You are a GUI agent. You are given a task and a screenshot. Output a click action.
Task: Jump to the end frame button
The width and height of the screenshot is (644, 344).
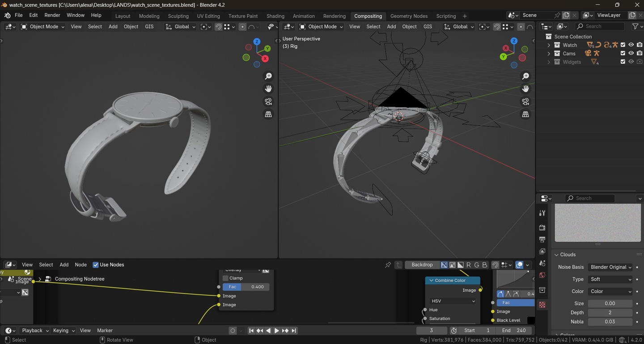coord(294,331)
